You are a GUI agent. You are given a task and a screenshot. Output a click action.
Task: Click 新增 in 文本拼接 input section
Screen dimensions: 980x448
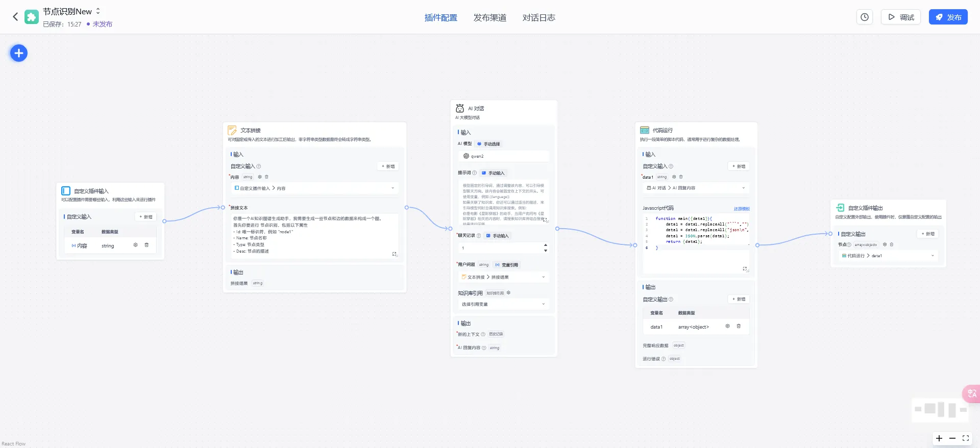388,166
